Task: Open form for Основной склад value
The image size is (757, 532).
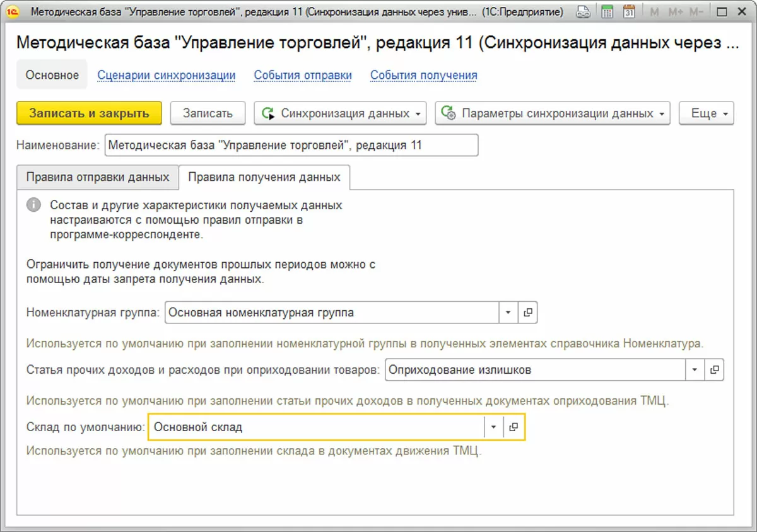Action: (x=513, y=427)
